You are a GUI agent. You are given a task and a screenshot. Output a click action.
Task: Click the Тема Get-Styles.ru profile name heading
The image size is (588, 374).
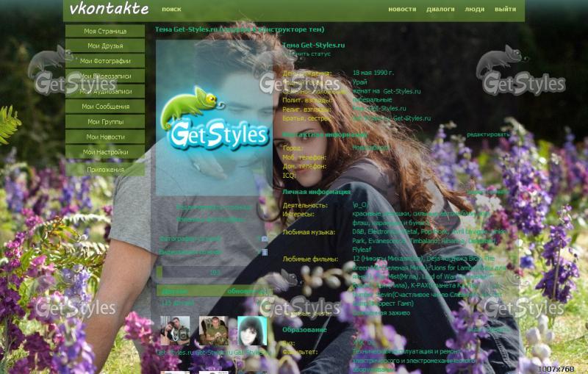coord(313,45)
